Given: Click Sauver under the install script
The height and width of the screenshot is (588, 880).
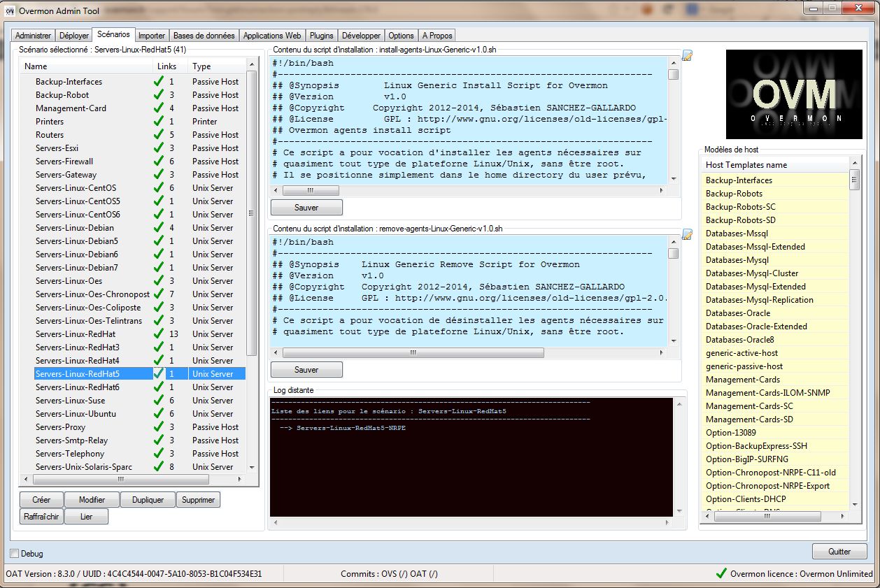Looking at the screenshot, I should 306,208.
